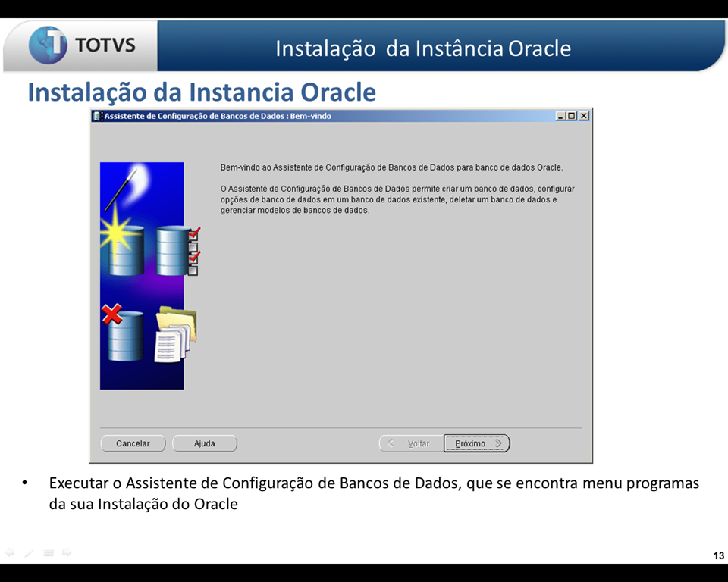Click the TOTVS globe logo
Image resolution: width=728 pixels, height=582 pixels.
(x=48, y=45)
